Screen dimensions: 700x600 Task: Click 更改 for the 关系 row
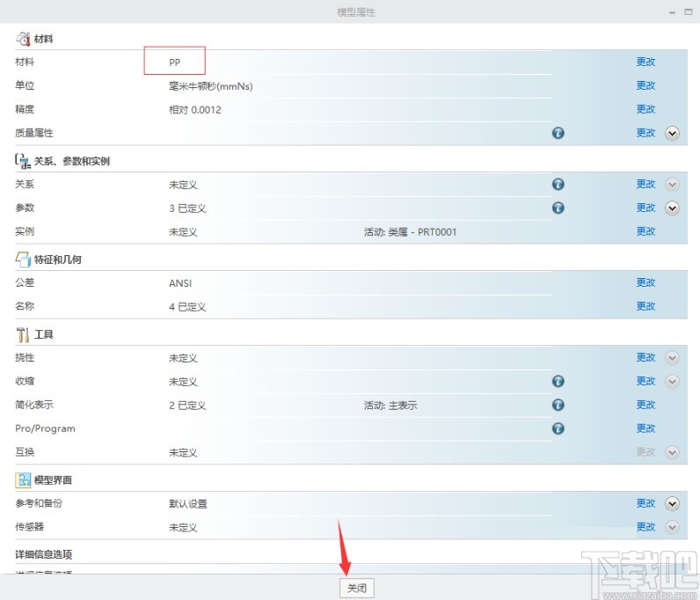[x=645, y=184]
